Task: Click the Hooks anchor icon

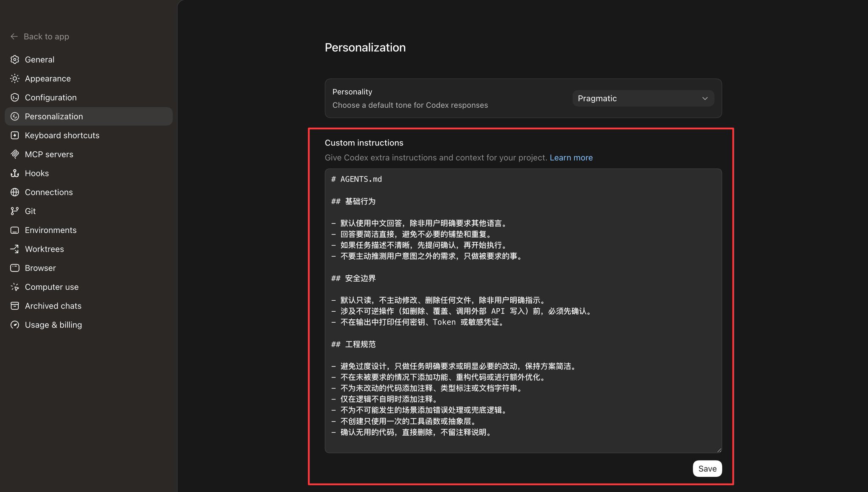Action: coord(15,173)
